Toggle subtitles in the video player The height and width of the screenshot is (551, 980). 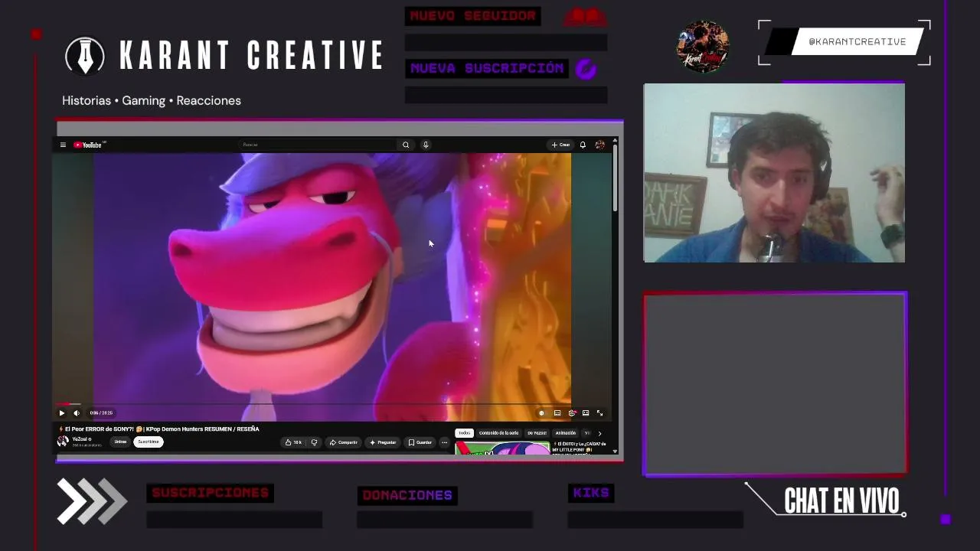pyautogui.click(x=557, y=413)
